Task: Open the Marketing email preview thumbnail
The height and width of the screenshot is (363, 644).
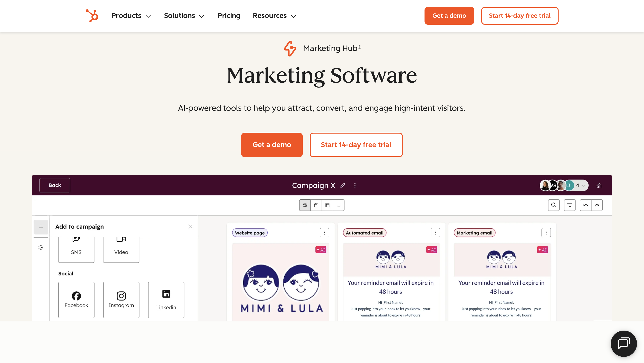Action: click(502, 282)
